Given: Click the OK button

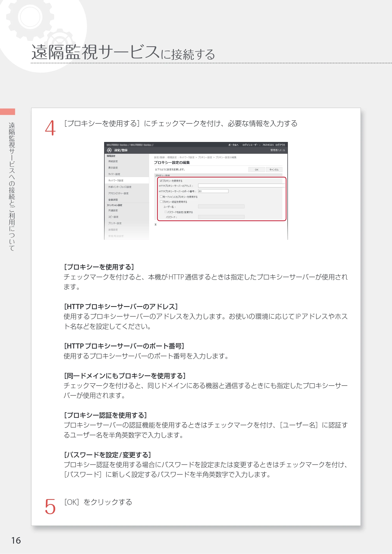Looking at the screenshot, I should 257,169.
